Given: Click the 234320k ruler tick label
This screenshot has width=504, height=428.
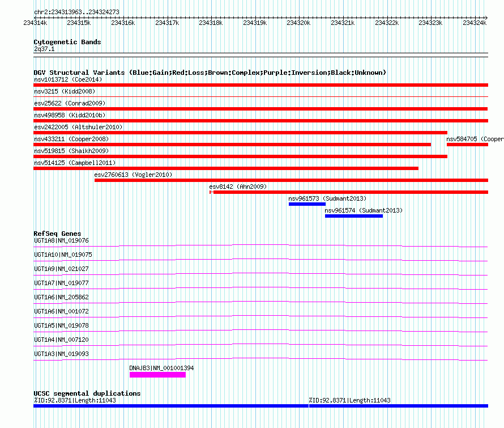Looking at the screenshot, I should coord(298,23).
